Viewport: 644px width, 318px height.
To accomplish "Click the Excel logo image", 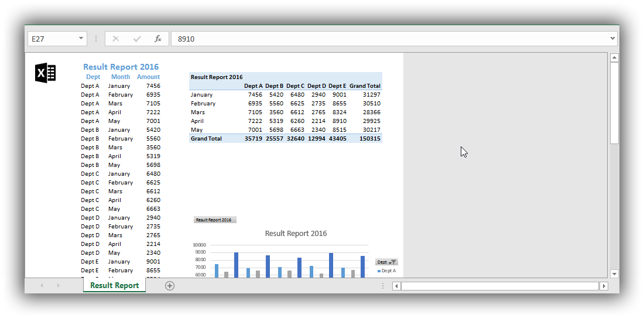I will pyautogui.click(x=45, y=73).
